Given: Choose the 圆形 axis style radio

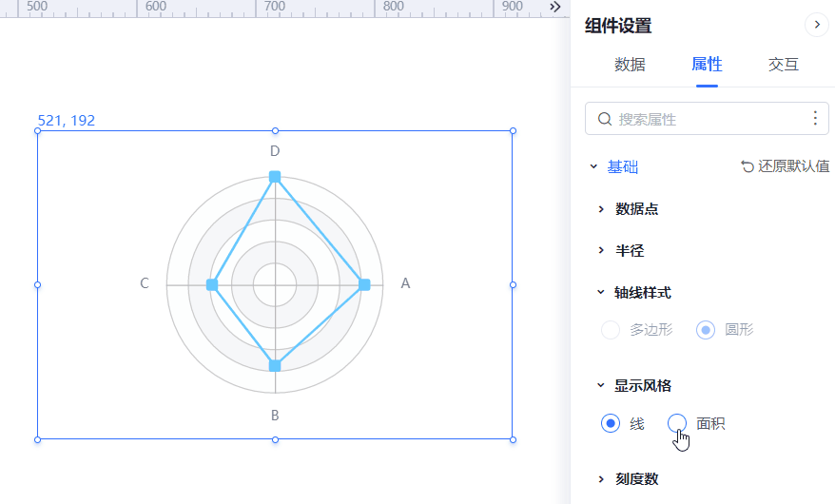Looking at the screenshot, I should [706, 329].
